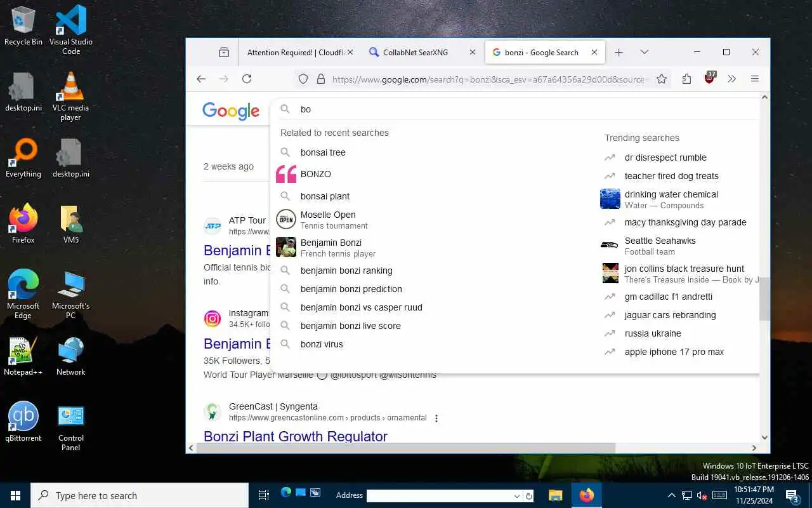The height and width of the screenshot is (508, 812).
Task: Open Firefox tab overview (list all tabs) icon
Action: click(224, 52)
